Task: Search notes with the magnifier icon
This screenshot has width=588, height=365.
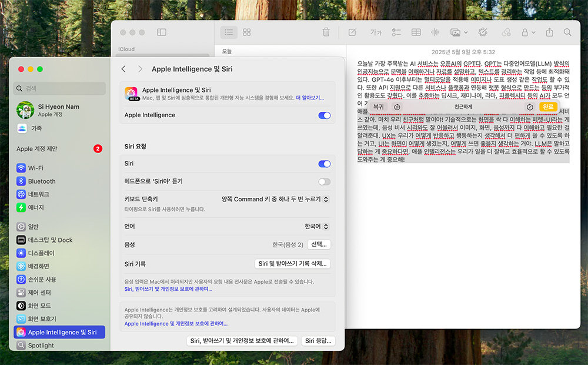Action: [567, 32]
